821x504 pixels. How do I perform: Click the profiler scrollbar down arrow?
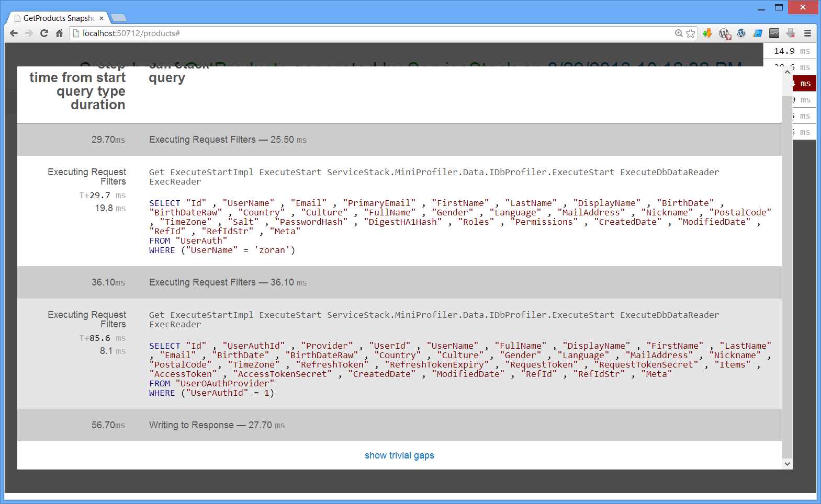point(787,464)
